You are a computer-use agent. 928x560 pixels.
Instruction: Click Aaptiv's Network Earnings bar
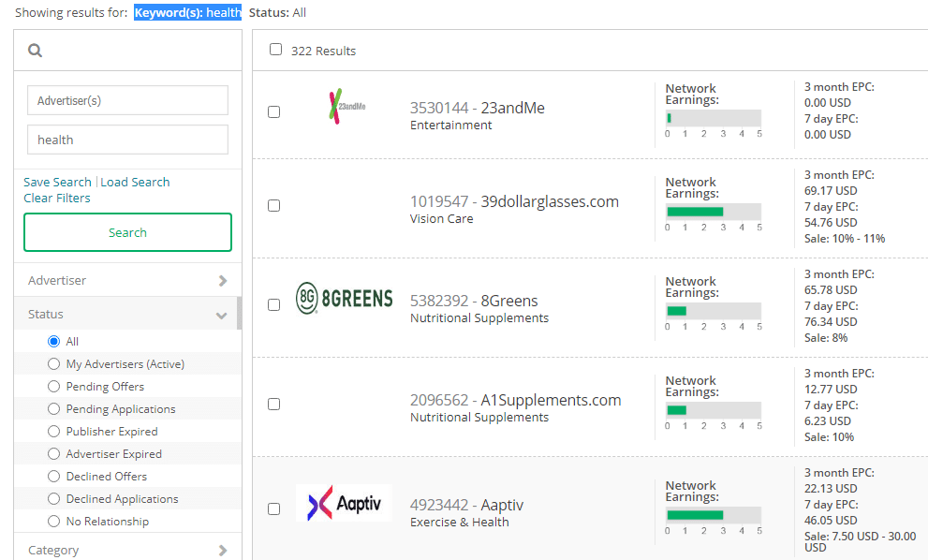click(x=713, y=511)
